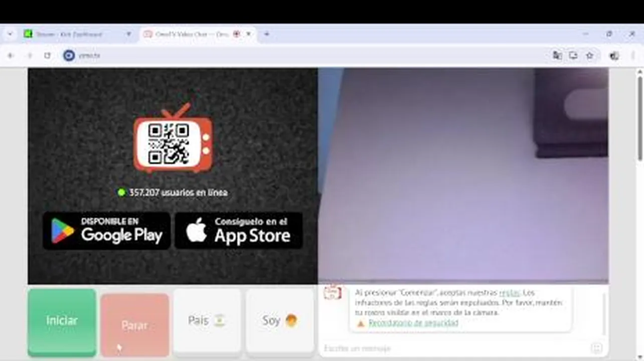644x361 pixels.
Task: Click the site info icon in address bar
Action: pos(69,56)
